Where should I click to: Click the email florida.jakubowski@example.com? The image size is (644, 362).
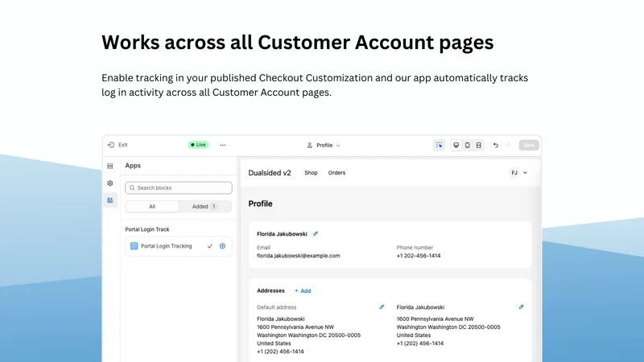click(298, 256)
